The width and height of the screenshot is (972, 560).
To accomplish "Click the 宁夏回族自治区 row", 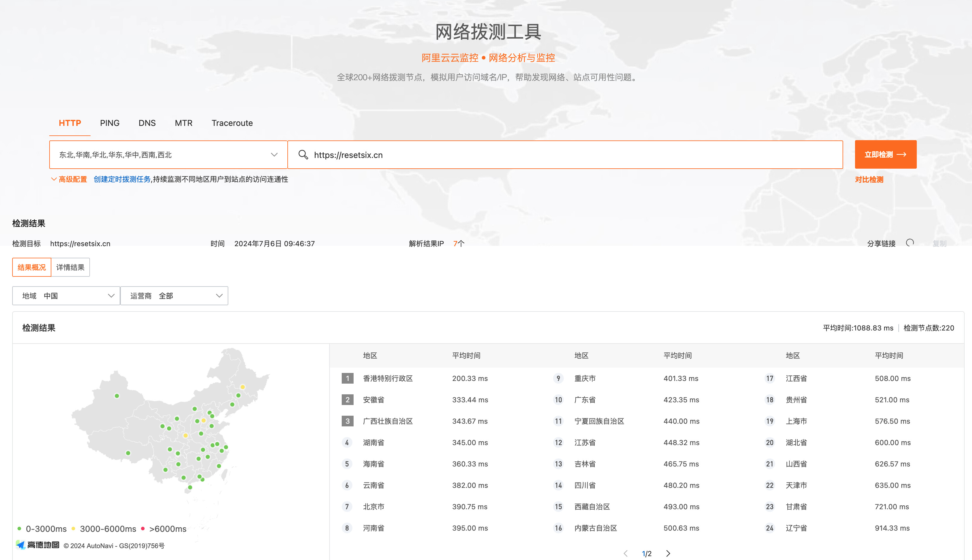I will pyautogui.click(x=647, y=421).
